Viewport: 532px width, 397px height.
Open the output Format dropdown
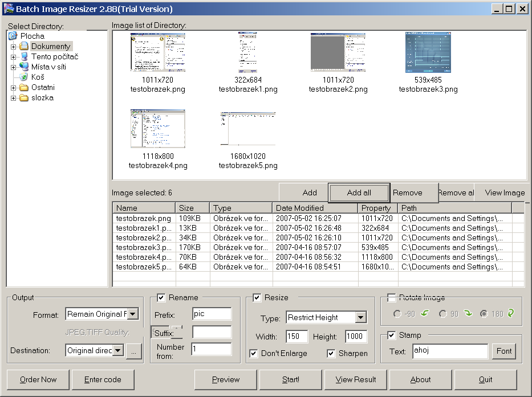point(132,314)
